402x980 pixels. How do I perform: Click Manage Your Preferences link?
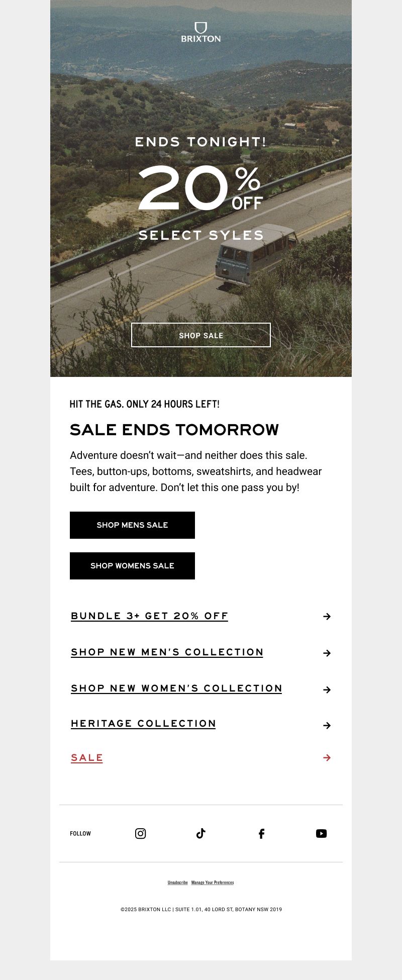coord(213,883)
